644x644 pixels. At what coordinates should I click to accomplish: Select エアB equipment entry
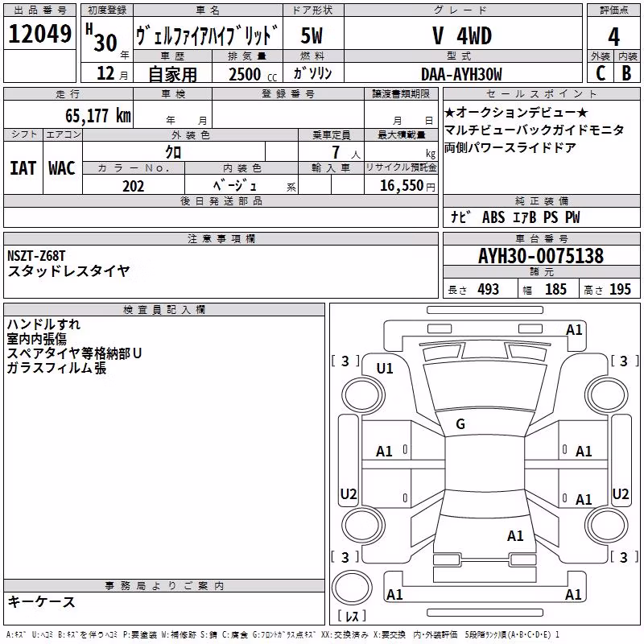click(x=525, y=217)
